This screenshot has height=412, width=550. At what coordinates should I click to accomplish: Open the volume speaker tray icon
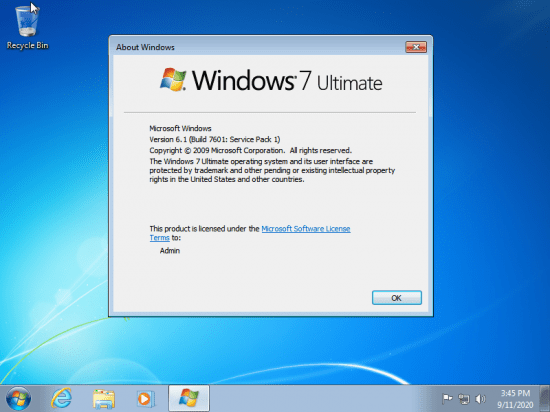(x=480, y=399)
